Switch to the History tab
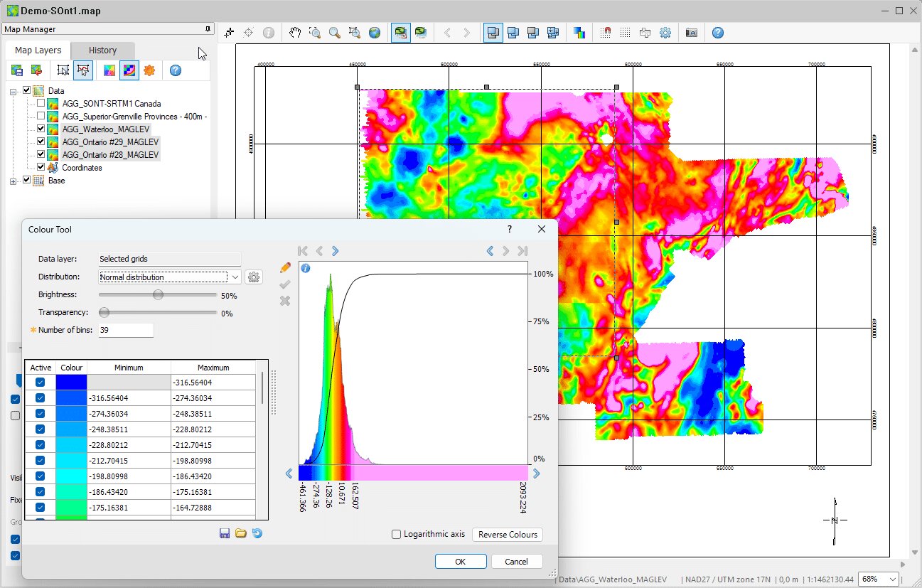This screenshot has height=588, width=922. (x=102, y=50)
